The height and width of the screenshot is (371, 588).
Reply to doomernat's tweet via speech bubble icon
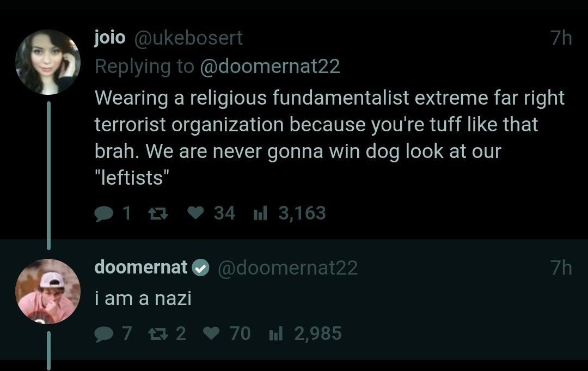tap(103, 333)
